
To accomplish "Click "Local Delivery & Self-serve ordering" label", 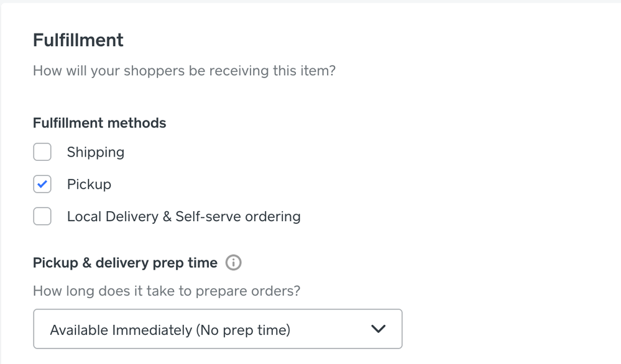I will (x=183, y=217).
